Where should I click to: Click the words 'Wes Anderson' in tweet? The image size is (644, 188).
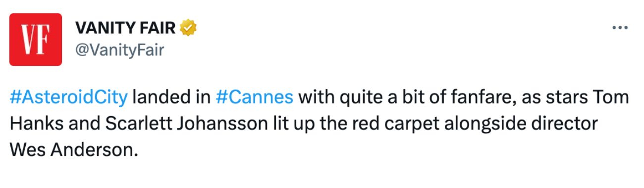click(x=74, y=150)
